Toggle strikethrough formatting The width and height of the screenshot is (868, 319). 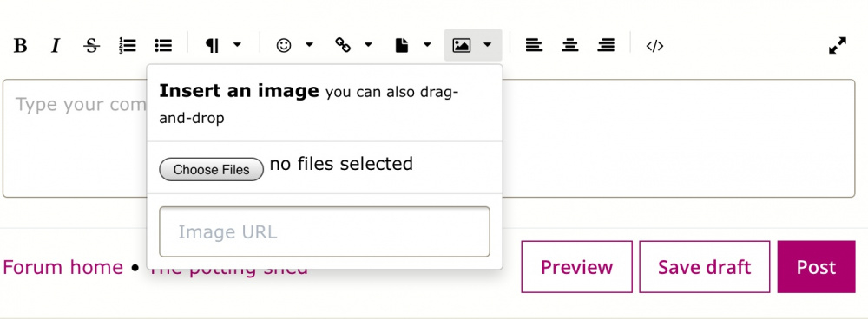[x=91, y=45]
